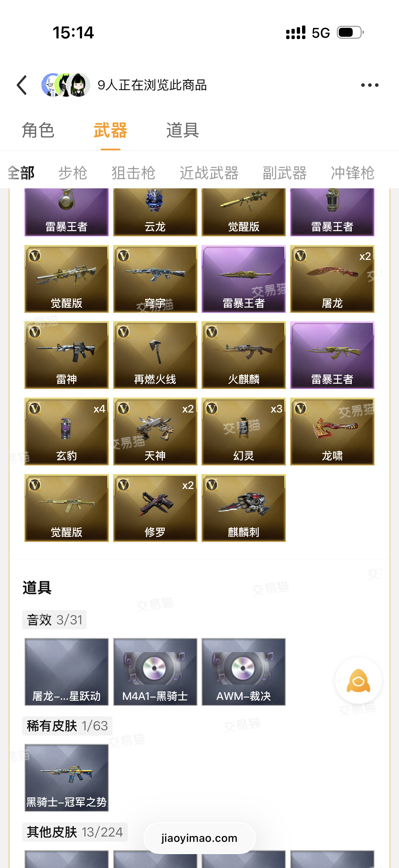Select the 天神 dual pistols item
This screenshot has width=399, height=868.
(x=155, y=431)
